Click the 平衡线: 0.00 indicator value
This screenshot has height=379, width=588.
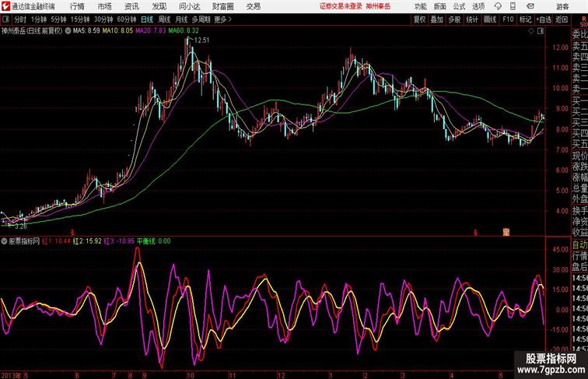click(154, 241)
